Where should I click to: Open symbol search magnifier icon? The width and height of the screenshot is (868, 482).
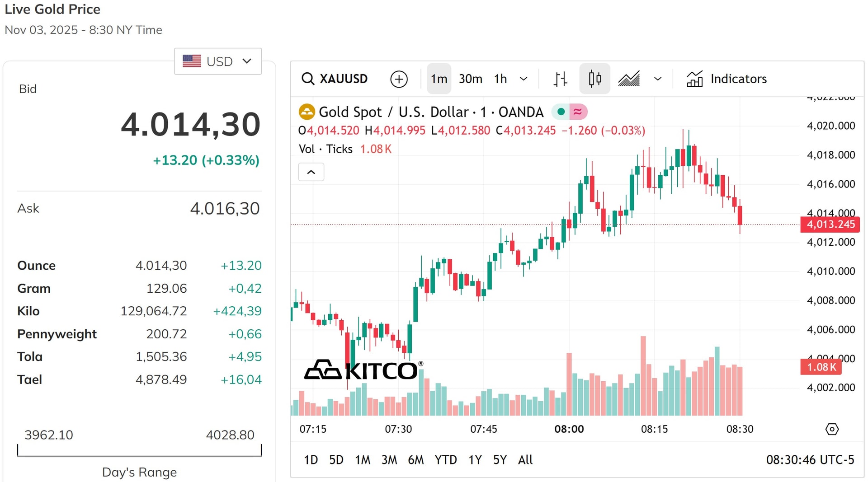point(308,79)
